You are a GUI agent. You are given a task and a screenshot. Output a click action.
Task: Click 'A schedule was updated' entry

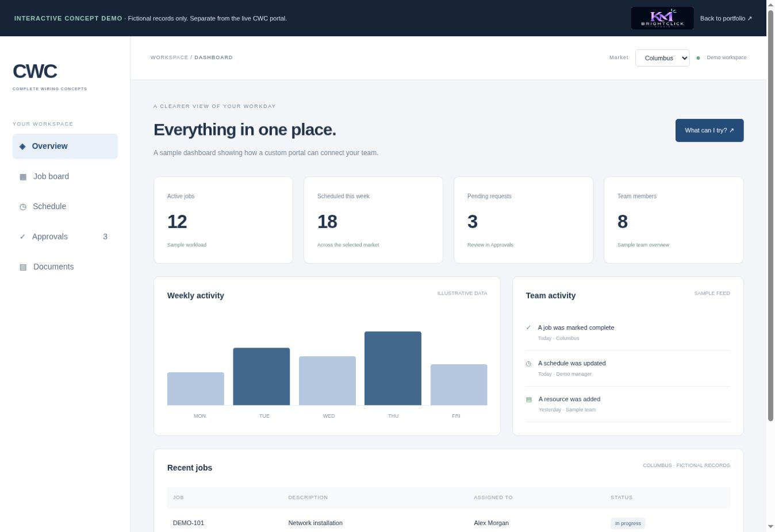[628, 368]
